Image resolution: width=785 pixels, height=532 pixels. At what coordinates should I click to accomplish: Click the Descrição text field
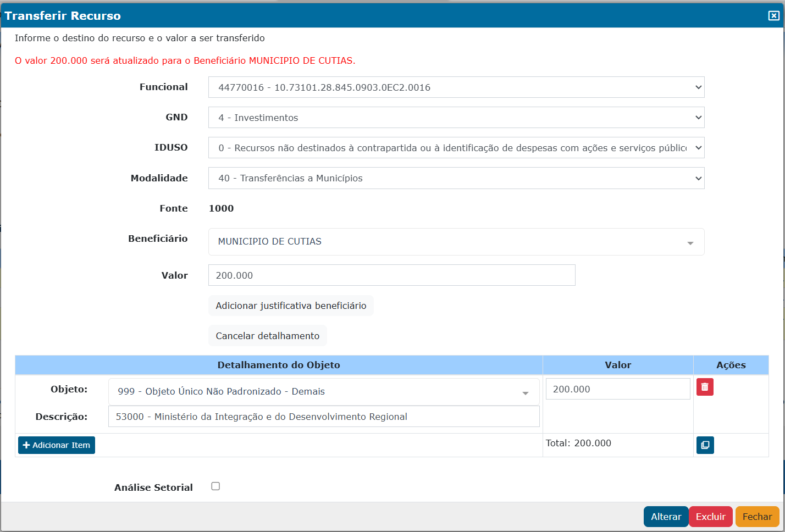point(323,417)
